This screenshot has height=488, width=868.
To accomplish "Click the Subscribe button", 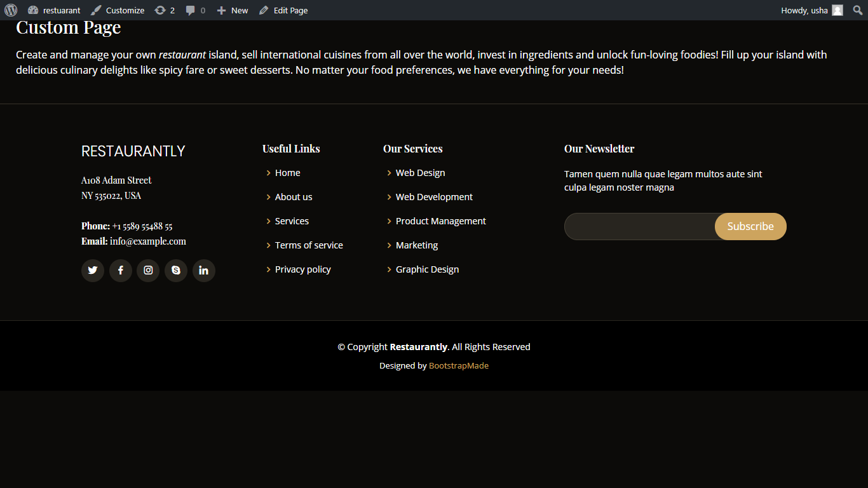I will (750, 227).
